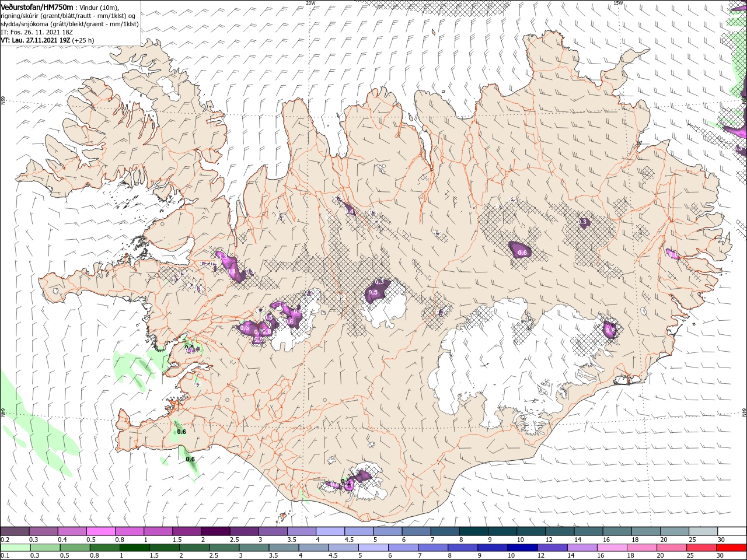This screenshot has height=560, width=747.
Task: Click the light lavender top-row swatch starting at 4
Action: click(330, 531)
